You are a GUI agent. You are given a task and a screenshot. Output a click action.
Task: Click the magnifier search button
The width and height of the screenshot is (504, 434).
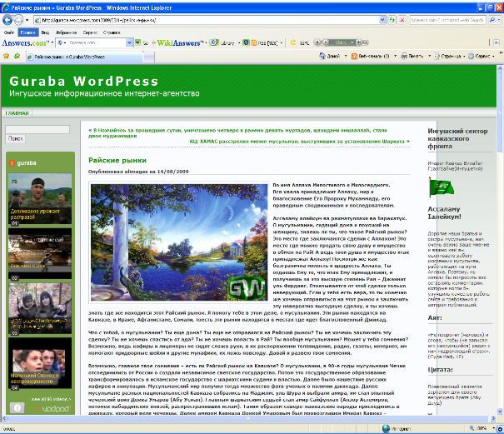492,20
